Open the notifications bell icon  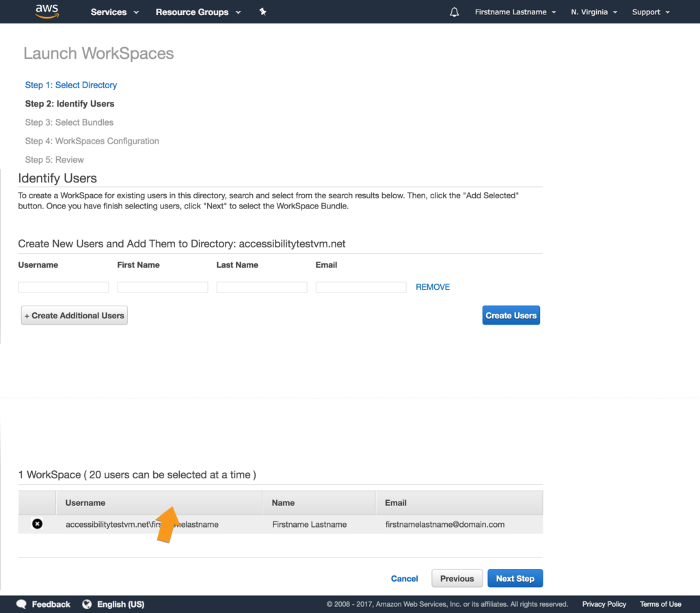(454, 12)
